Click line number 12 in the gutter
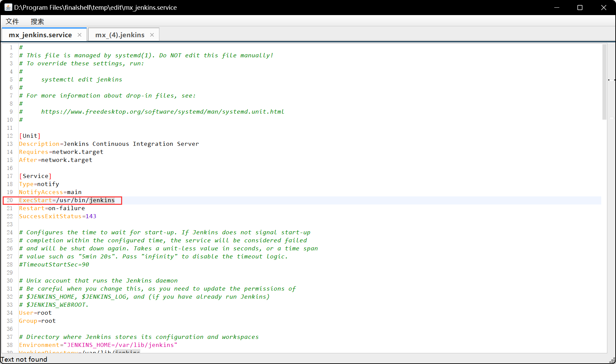 (10, 136)
